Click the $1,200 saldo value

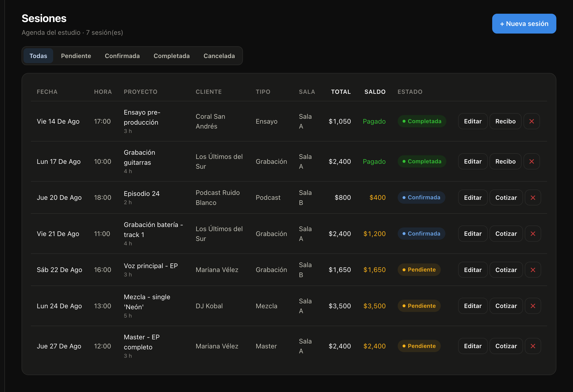(374, 234)
